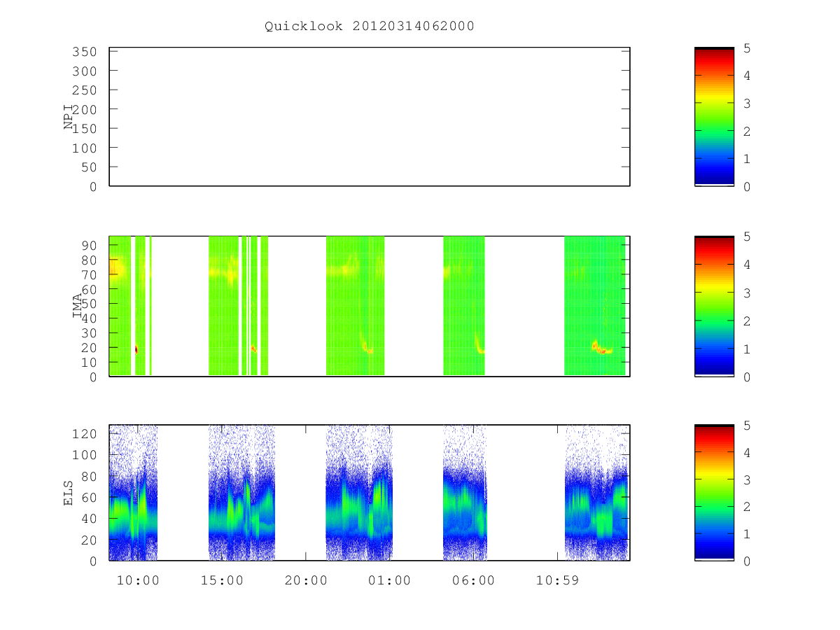This screenshot has height=630, width=840.
Task: Select the IMA y-axis label
Action: coord(77,307)
